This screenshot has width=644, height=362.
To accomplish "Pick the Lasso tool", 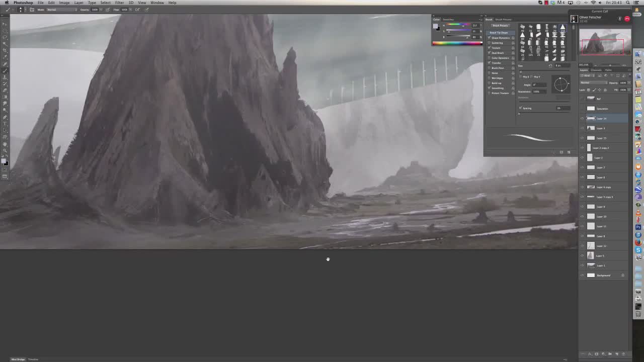I will point(5,37).
